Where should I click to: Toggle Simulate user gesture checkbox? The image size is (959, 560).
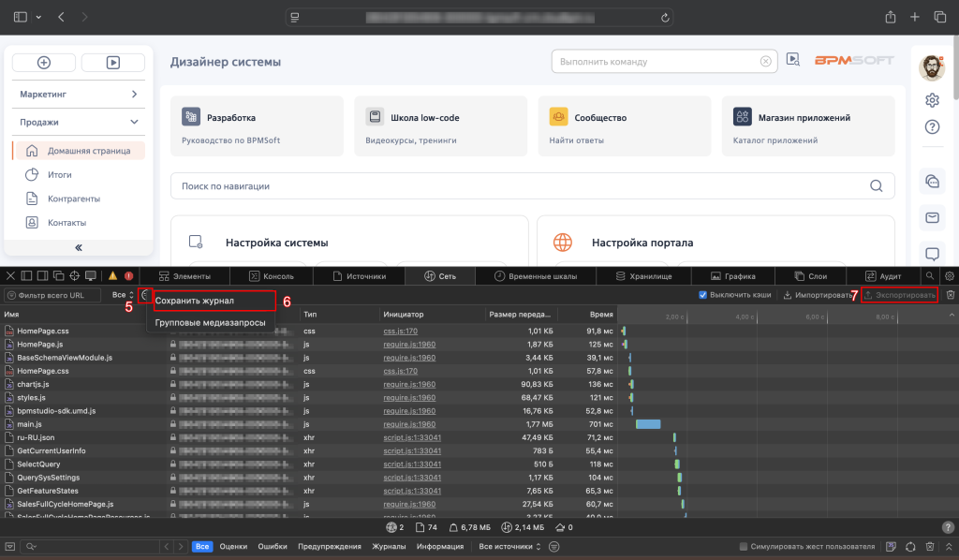743,547
